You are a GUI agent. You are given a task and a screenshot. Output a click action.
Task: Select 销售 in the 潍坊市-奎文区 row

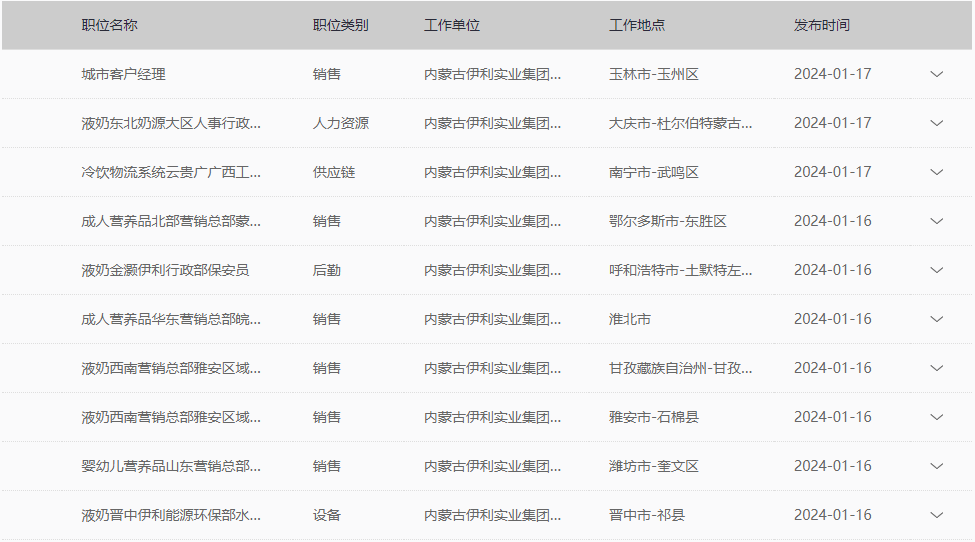(x=326, y=466)
